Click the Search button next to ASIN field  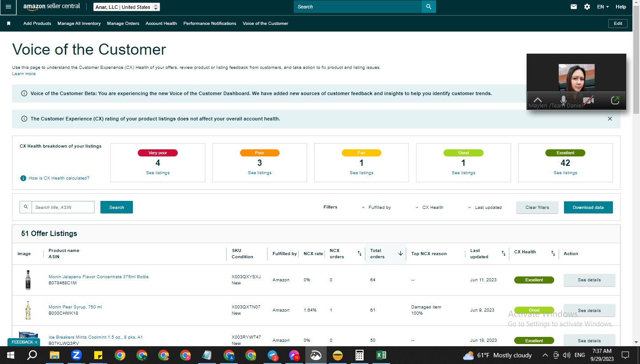tap(116, 207)
